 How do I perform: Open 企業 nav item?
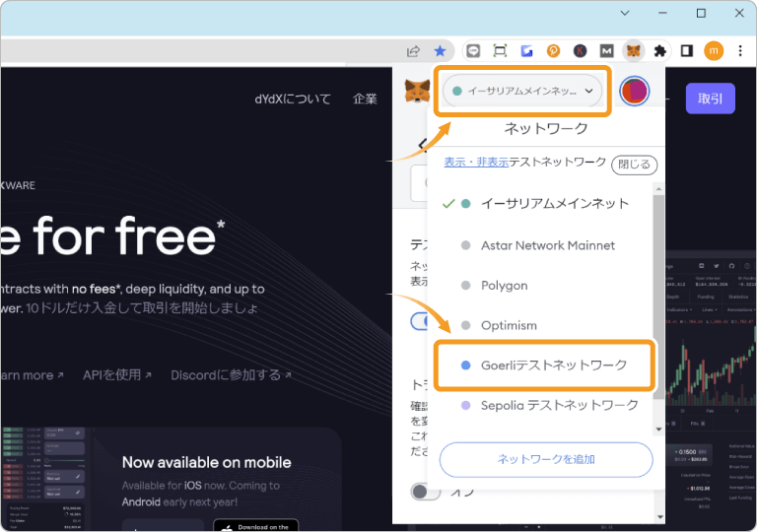[365, 99]
